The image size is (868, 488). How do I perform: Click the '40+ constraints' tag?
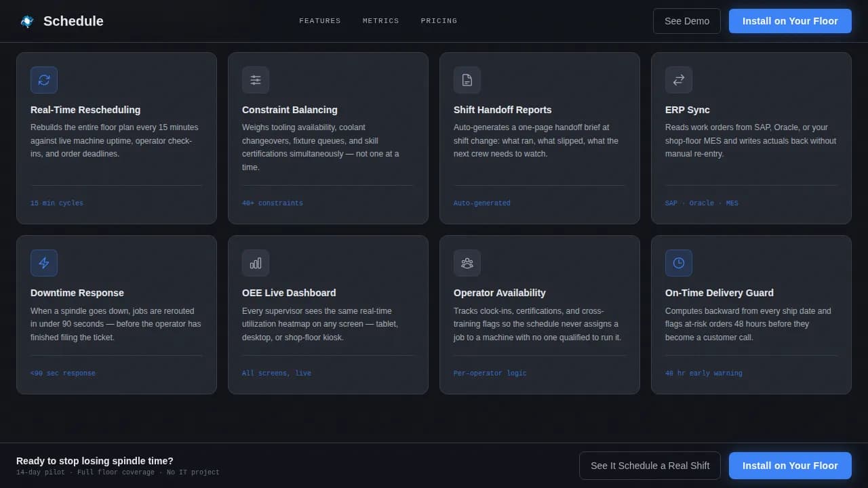[x=273, y=203]
